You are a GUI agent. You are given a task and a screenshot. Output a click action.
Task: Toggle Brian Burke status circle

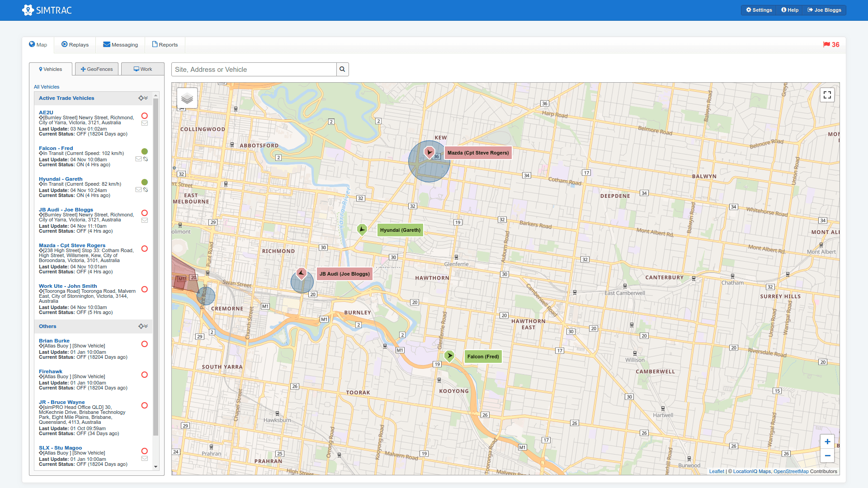[145, 344]
